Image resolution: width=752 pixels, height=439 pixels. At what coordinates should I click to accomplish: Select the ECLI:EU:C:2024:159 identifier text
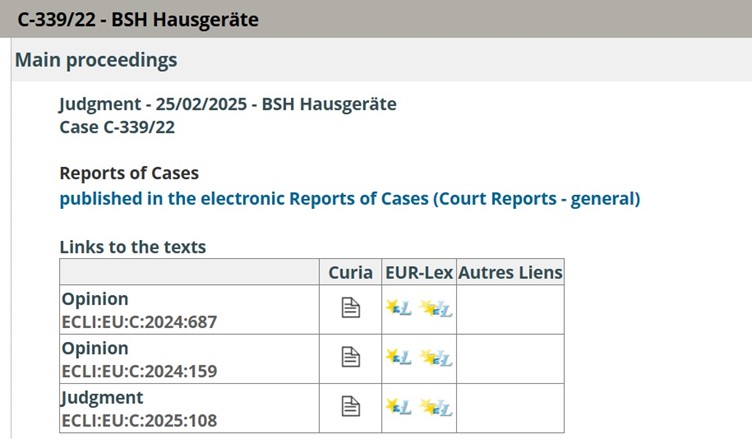(x=139, y=371)
